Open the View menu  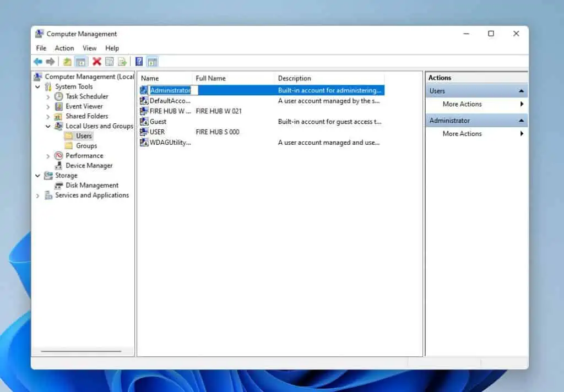tap(89, 48)
